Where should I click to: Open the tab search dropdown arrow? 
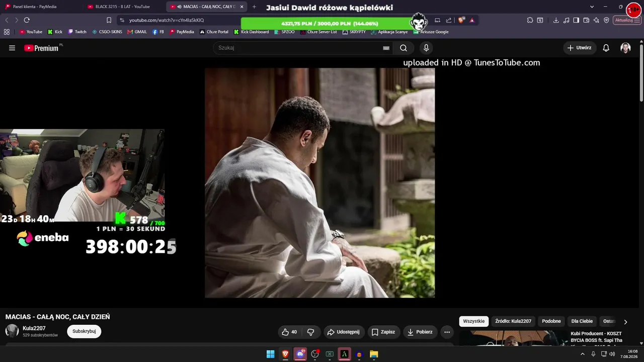click(592, 7)
